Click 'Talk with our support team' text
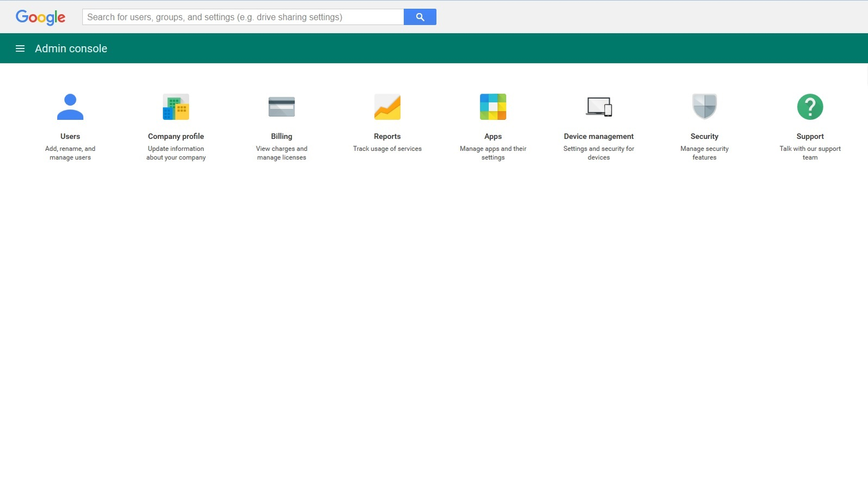The height and width of the screenshot is (488, 868). [810, 153]
